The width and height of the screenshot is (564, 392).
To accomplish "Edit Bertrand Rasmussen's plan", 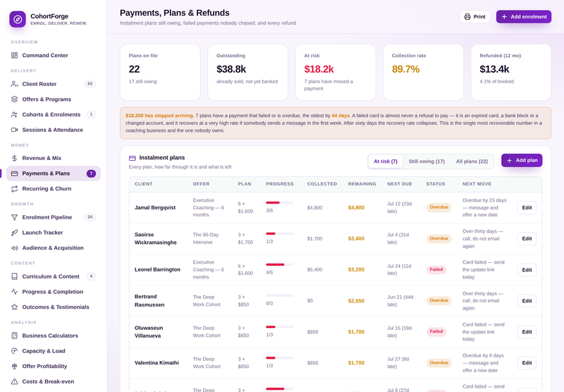I will tap(527, 300).
